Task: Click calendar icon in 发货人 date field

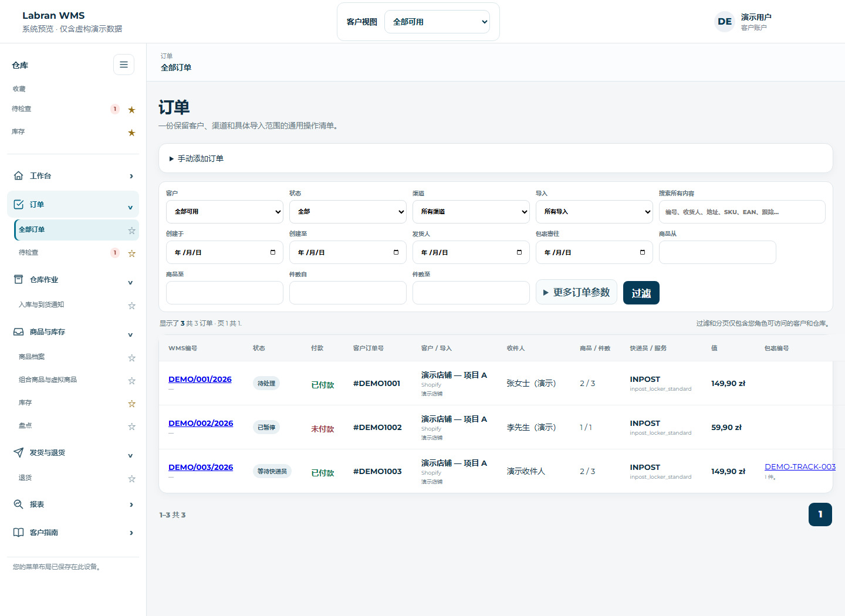Action: tap(519, 252)
